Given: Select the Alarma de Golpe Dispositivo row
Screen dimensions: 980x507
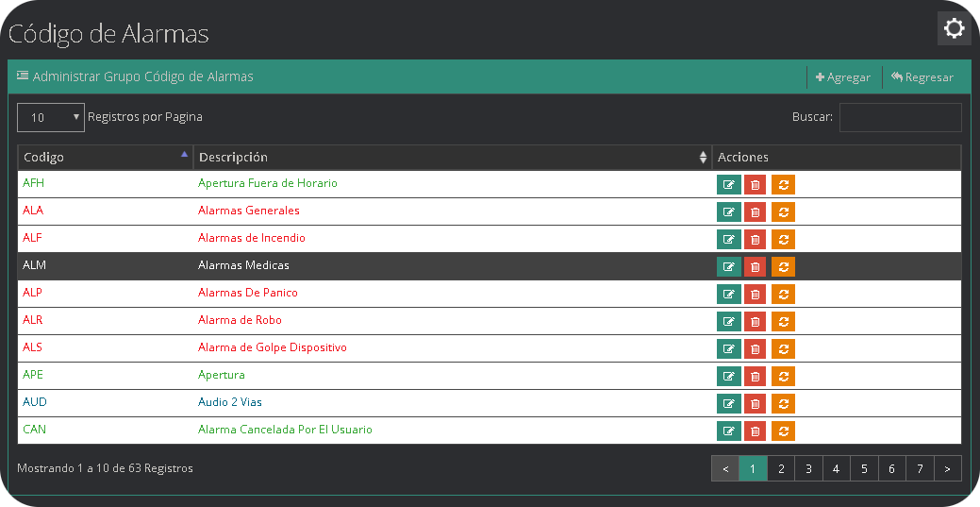Looking at the screenshot, I should point(273,347).
